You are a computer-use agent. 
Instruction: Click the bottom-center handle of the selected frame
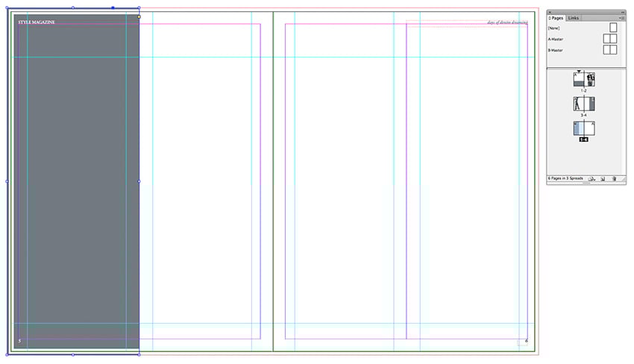[x=73, y=355]
